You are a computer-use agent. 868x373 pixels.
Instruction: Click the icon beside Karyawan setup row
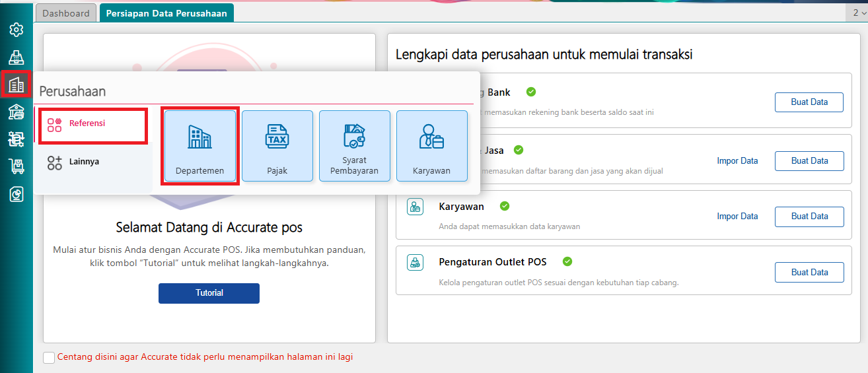[x=415, y=207]
